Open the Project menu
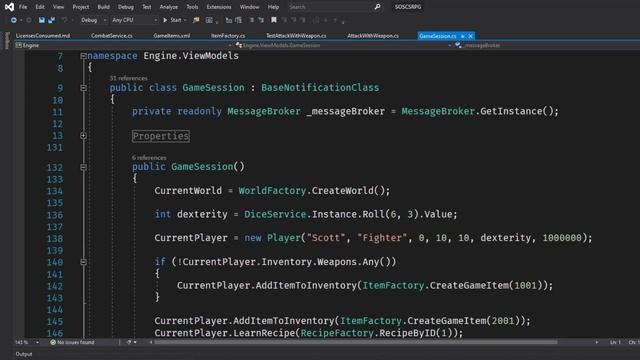 [80, 7]
